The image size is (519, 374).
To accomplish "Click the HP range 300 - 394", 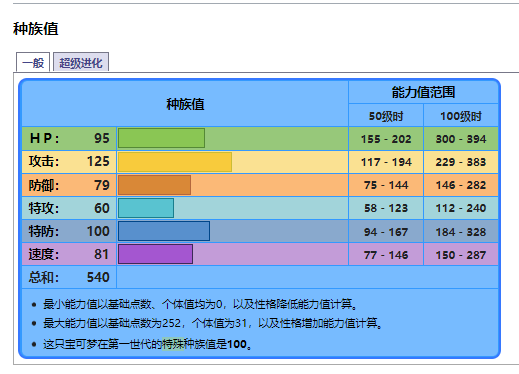I will click(x=461, y=139).
